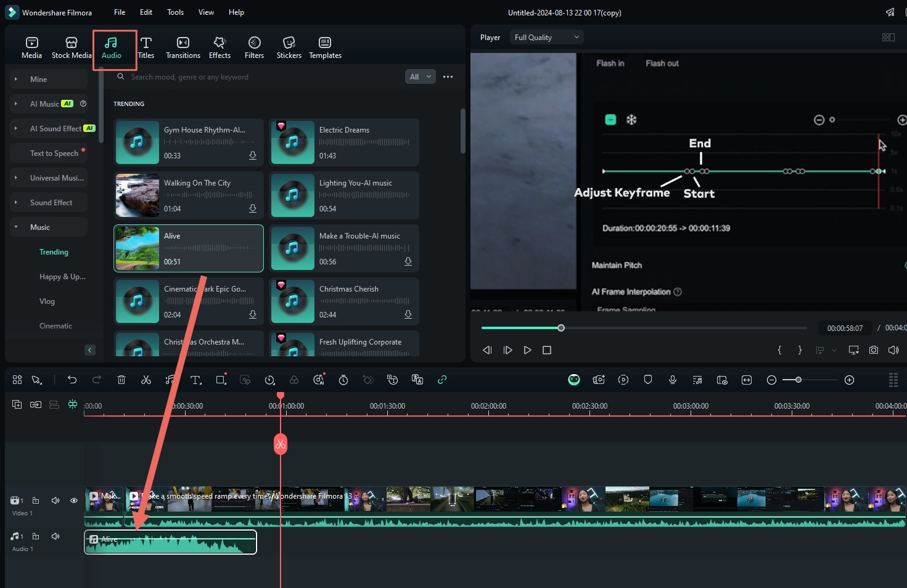Zoom in the timeline
Viewport: 907px width, 588px height.
(x=850, y=380)
